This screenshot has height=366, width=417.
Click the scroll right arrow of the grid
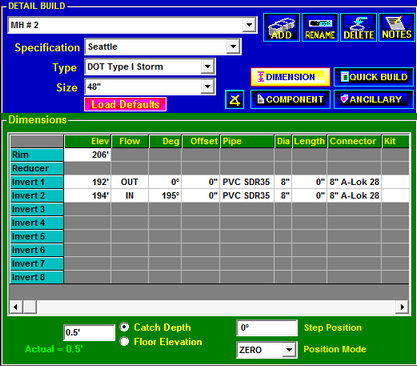[402, 307]
